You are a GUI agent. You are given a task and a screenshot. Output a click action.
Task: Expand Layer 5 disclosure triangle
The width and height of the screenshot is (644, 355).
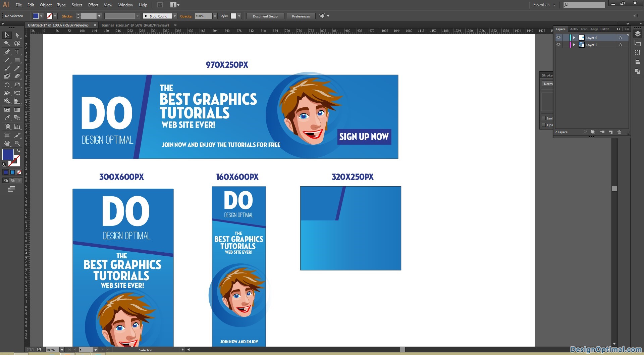574,45
